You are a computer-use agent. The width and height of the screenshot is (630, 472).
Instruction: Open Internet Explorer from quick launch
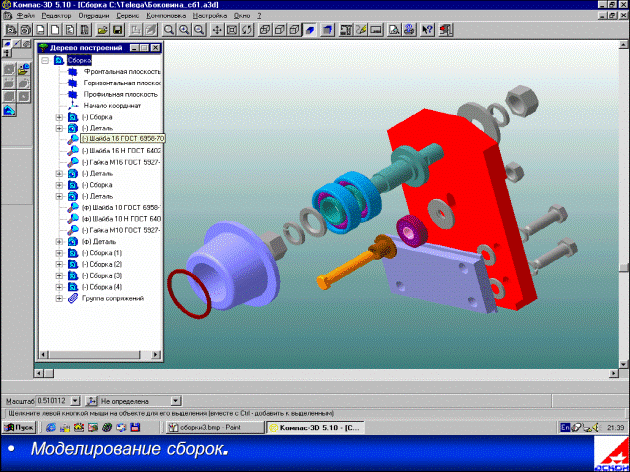point(51,427)
